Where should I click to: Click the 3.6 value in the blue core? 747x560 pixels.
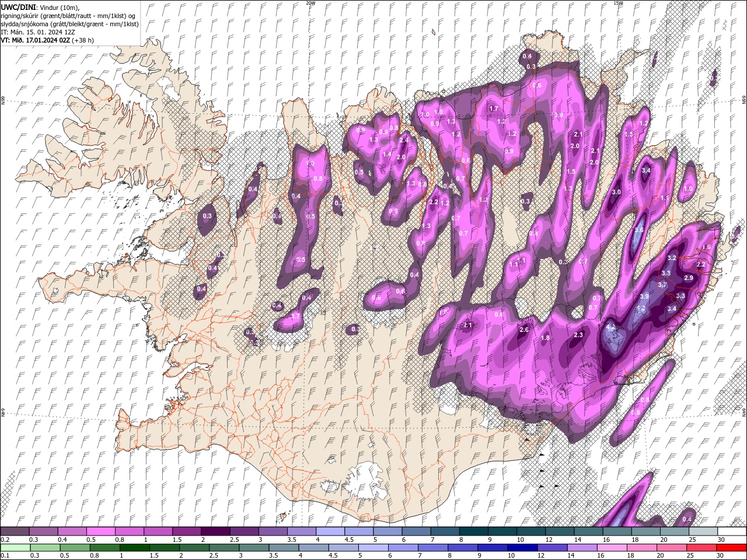tap(638, 230)
